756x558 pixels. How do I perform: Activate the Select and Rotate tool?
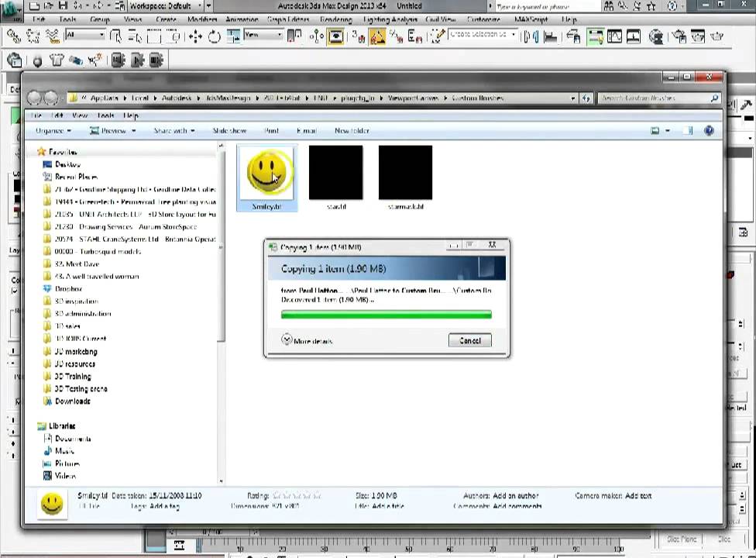[x=214, y=36]
